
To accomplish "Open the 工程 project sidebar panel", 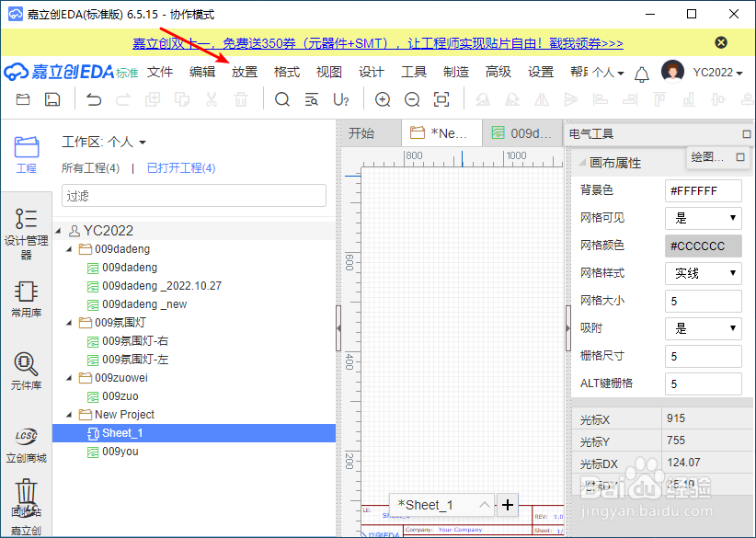I will 27,155.
